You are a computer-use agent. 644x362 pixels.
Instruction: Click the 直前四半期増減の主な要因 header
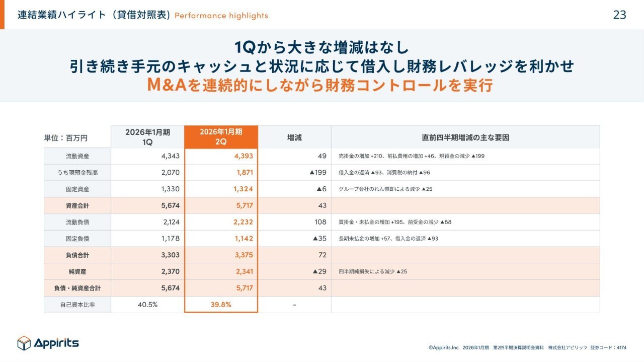pos(465,137)
